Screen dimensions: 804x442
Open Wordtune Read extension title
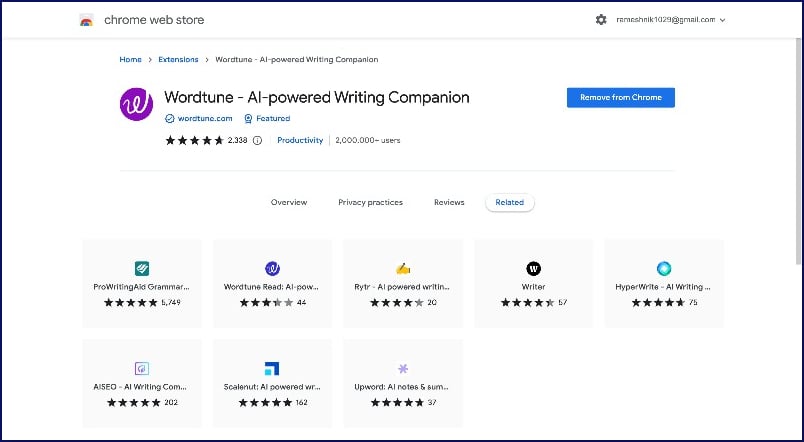point(272,287)
